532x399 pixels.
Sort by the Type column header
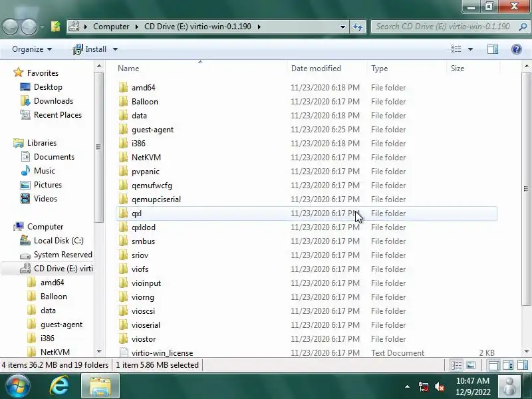click(406, 68)
